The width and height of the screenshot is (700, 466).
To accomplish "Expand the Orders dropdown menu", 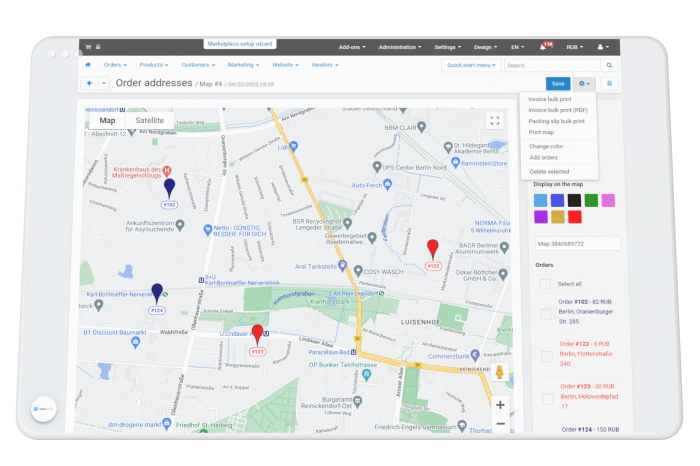I will click(115, 65).
